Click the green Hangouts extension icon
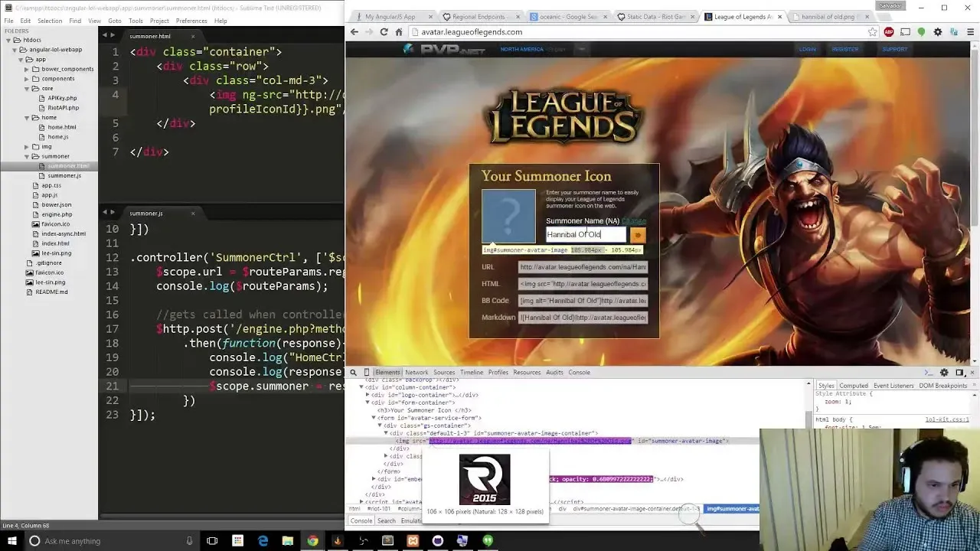The image size is (980, 551). pos(921,32)
